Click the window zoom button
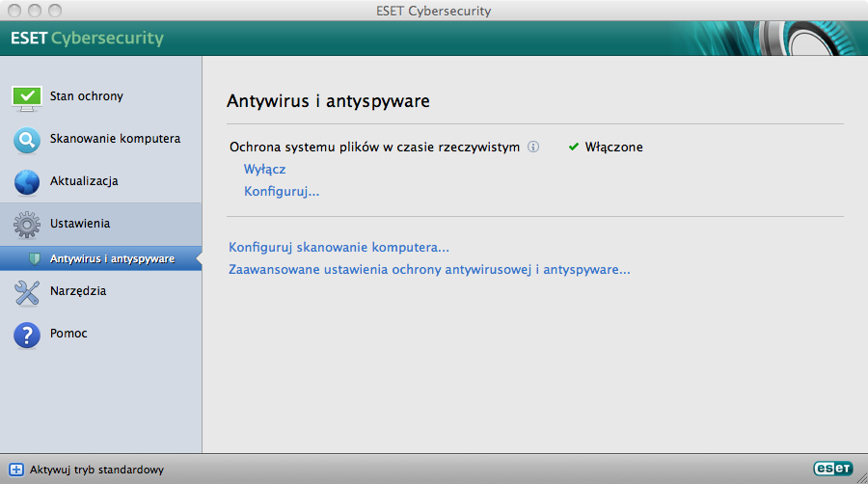 point(55,11)
